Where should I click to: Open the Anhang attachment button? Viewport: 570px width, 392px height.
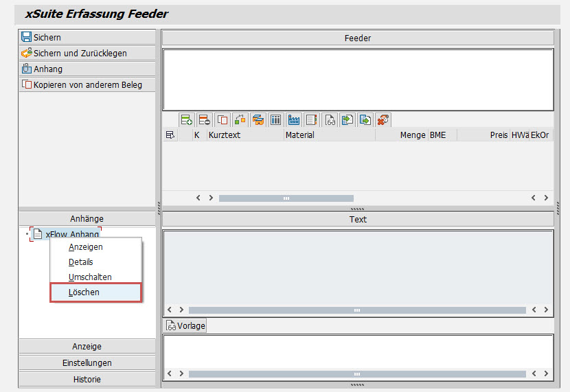pyautogui.click(x=87, y=69)
